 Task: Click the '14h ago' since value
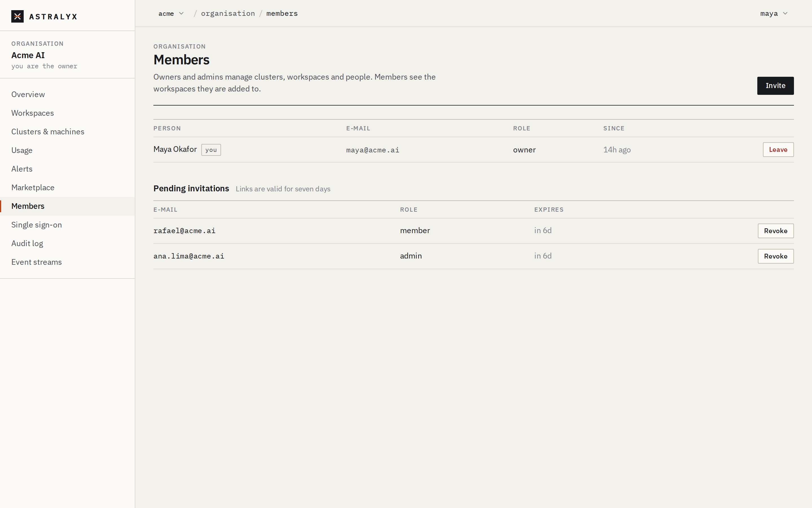click(x=617, y=150)
